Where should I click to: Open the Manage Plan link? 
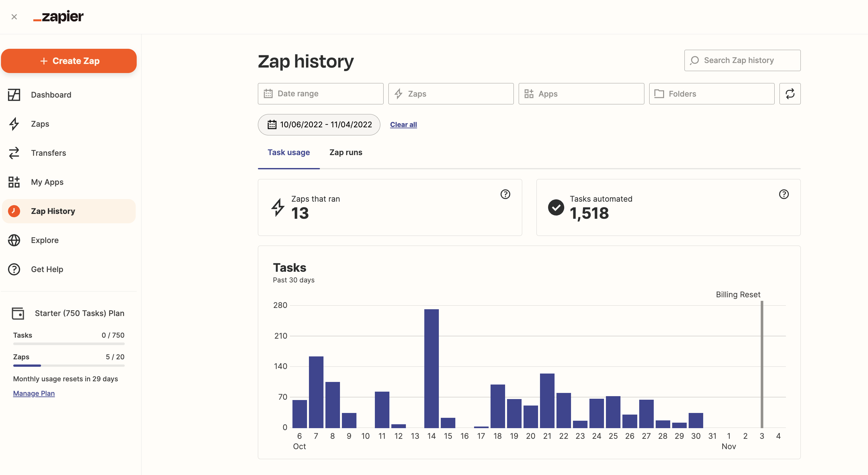34,393
